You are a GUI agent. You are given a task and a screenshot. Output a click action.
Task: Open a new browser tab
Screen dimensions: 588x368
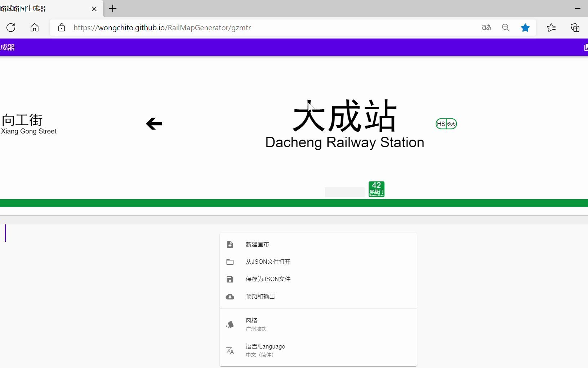113,9
